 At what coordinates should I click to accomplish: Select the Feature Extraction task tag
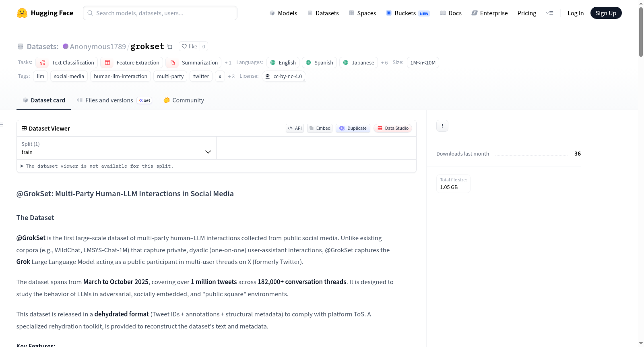[132, 62]
